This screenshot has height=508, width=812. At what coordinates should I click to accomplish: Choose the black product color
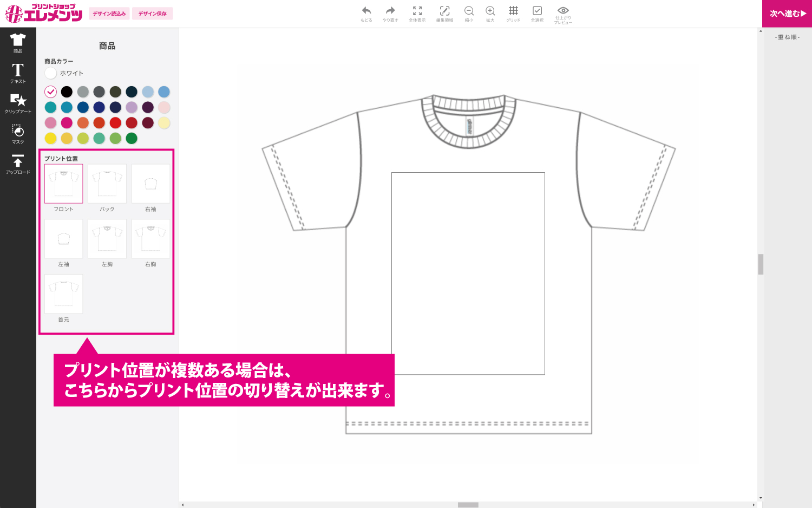tap(67, 92)
